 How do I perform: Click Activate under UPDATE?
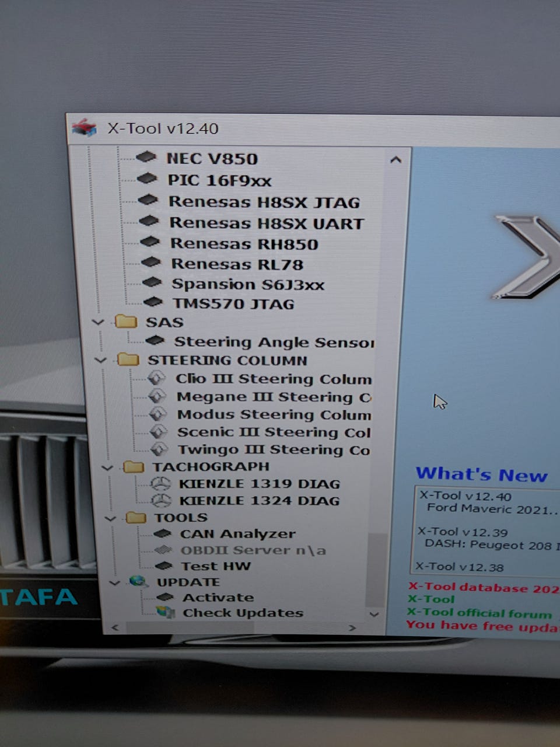click(x=218, y=598)
